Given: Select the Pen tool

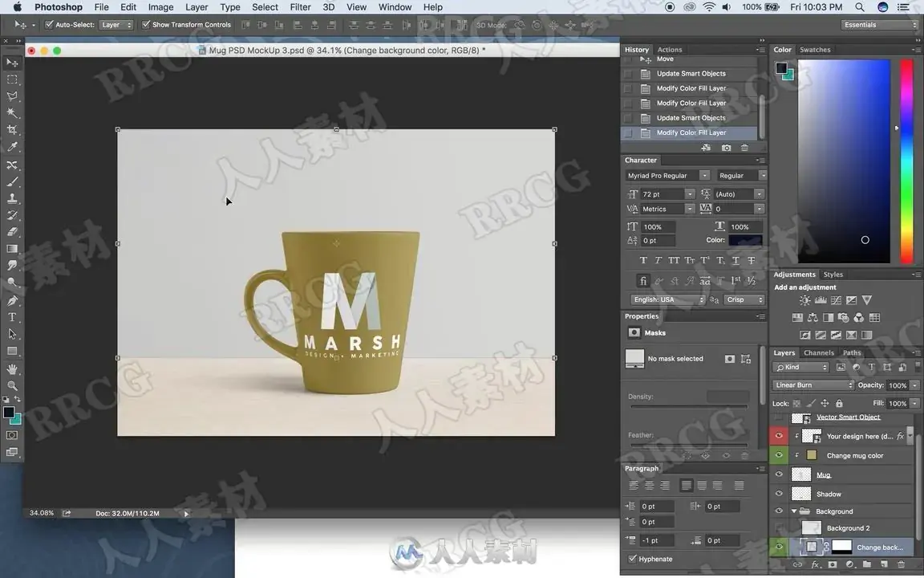Looking at the screenshot, I should pyautogui.click(x=12, y=301).
